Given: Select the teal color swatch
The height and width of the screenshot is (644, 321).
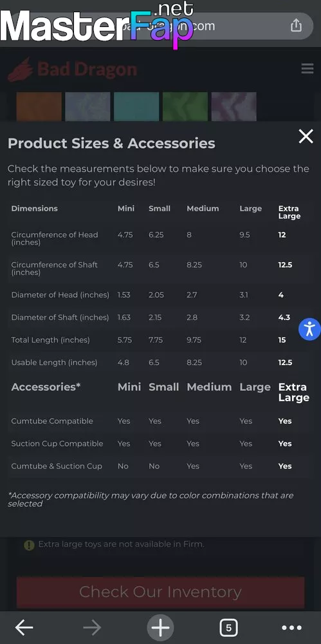Looking at the screenshot, I should click(x=136, y=107).
